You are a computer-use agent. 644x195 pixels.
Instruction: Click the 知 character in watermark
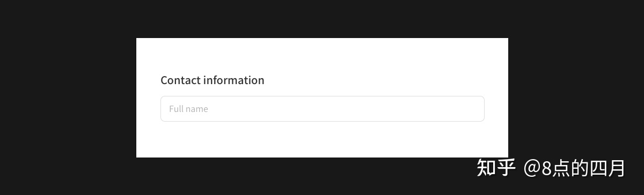pyautogui.click(x=486, y=168)
